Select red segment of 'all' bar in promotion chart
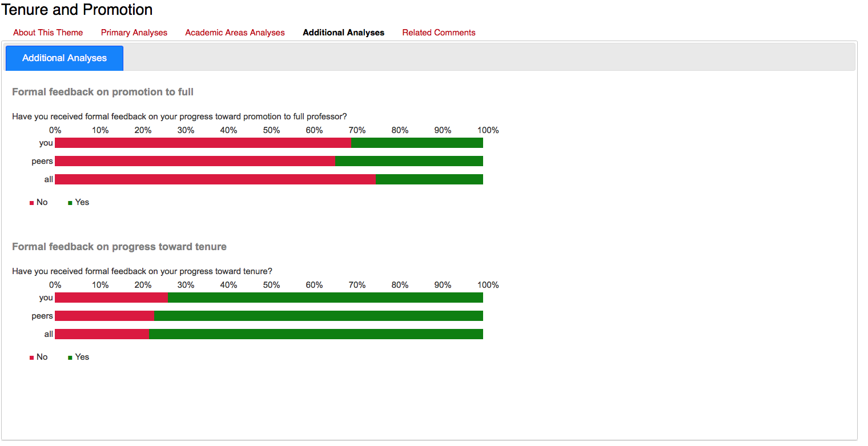This screenshot has width=868, height=446. pos(215,179)
